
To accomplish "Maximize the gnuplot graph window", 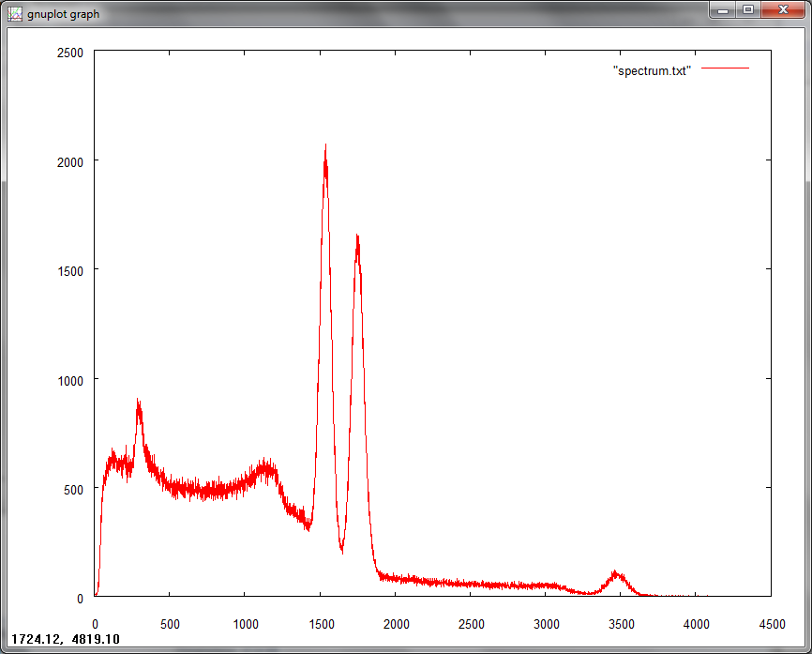I will [748, 9].
